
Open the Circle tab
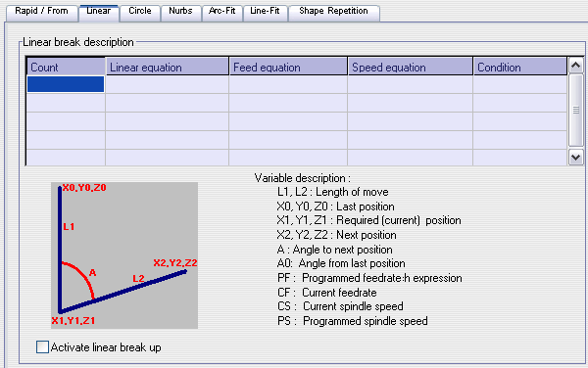(140, 12)
